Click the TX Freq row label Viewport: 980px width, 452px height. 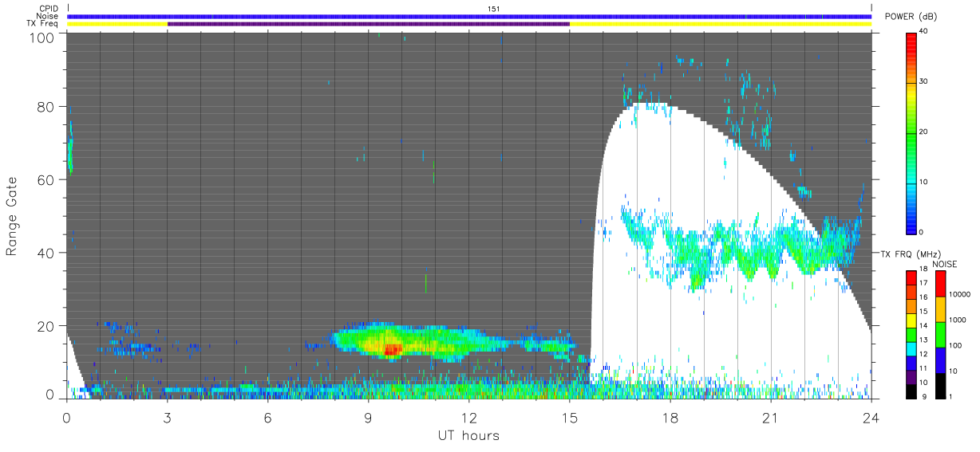tap(42, 24)
